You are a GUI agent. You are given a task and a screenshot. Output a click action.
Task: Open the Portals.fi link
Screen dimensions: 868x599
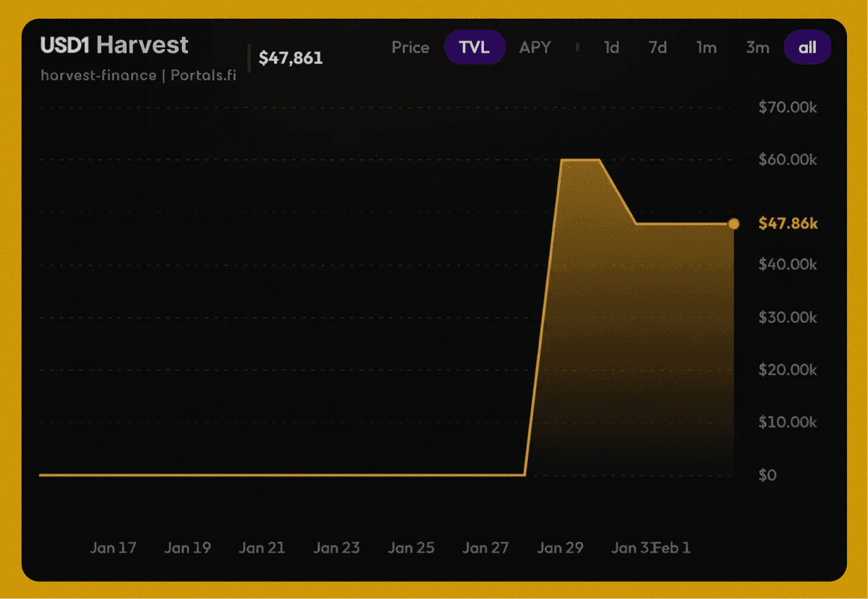(x=203, y=75)
